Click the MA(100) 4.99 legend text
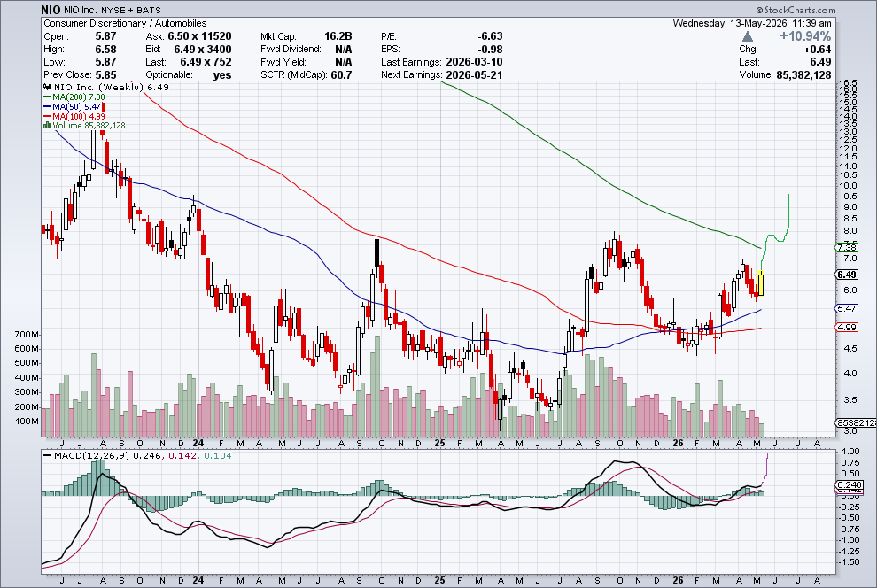 pos(79,116)
